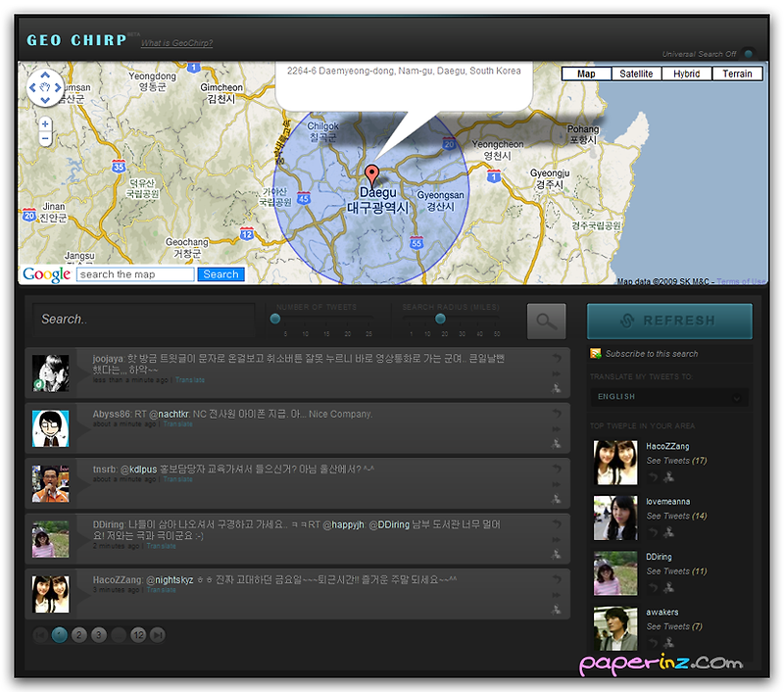Retweet the Abyss86 tweet
This screenshot has width=784, height=692.
point(557,429)
